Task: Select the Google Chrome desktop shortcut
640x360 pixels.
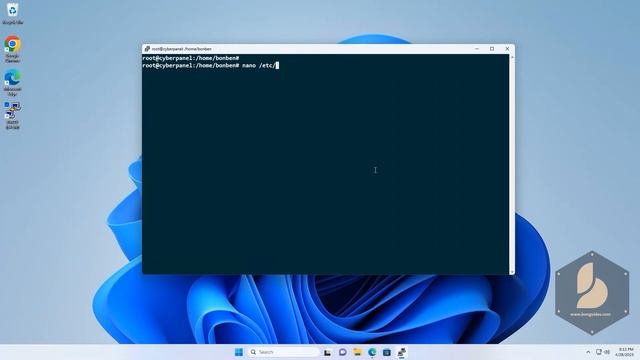Action: point(12,49)
